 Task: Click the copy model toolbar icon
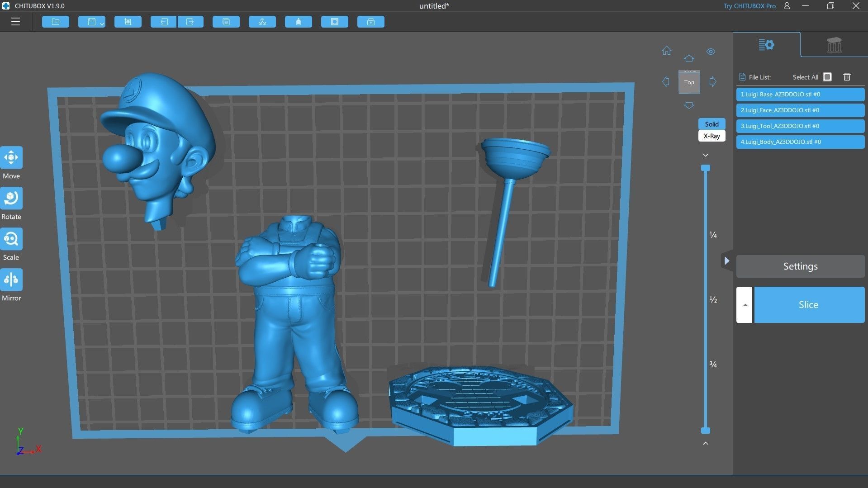(x=226, y=22)
